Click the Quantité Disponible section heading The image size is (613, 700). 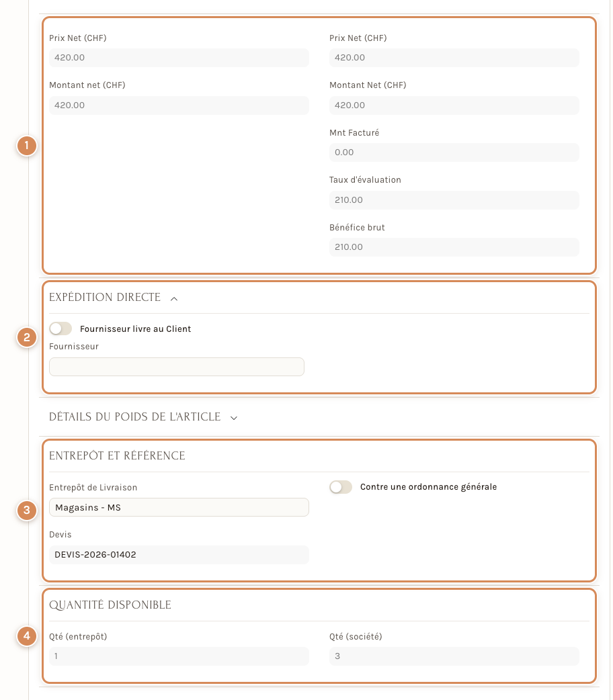click(x=110, y=605)
